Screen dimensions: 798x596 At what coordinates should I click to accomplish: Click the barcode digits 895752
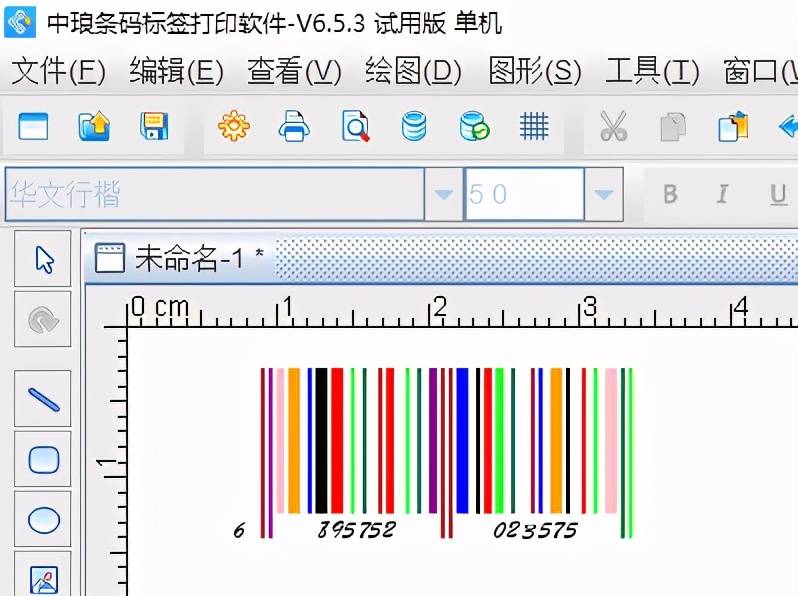pos(356,530)
